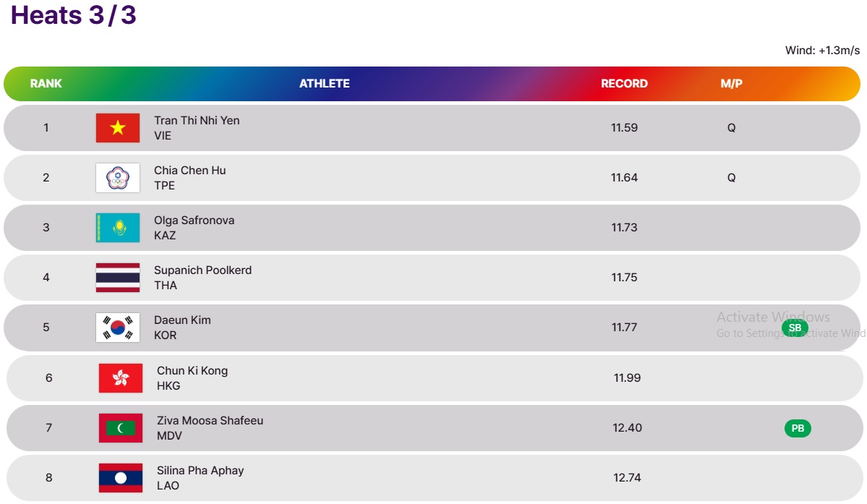Click the Heats 3/3 heading

point(74,15)
